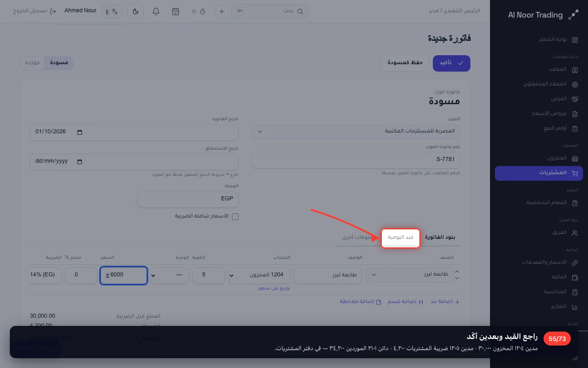Click the Al Noor Trading logo icon
Screen dimensions: 588x368
pyautogui.click(x=573, y=15)
